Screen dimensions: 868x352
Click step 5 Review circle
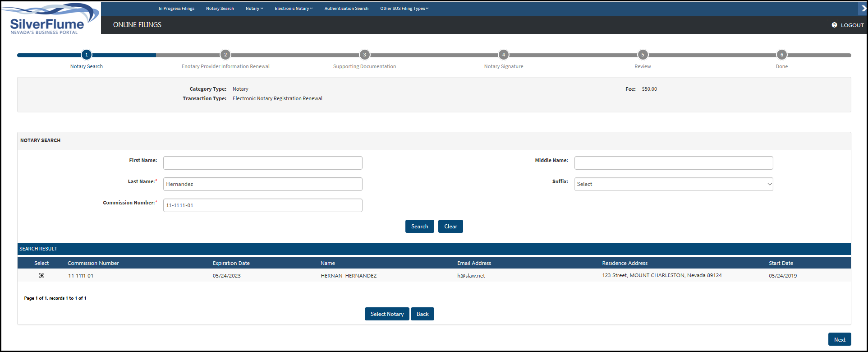pyautogui.click(x=643, y=55)
